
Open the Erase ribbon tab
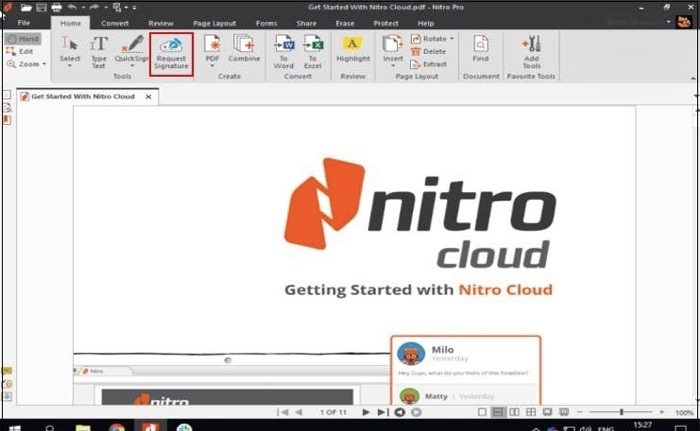click(345, 23)
